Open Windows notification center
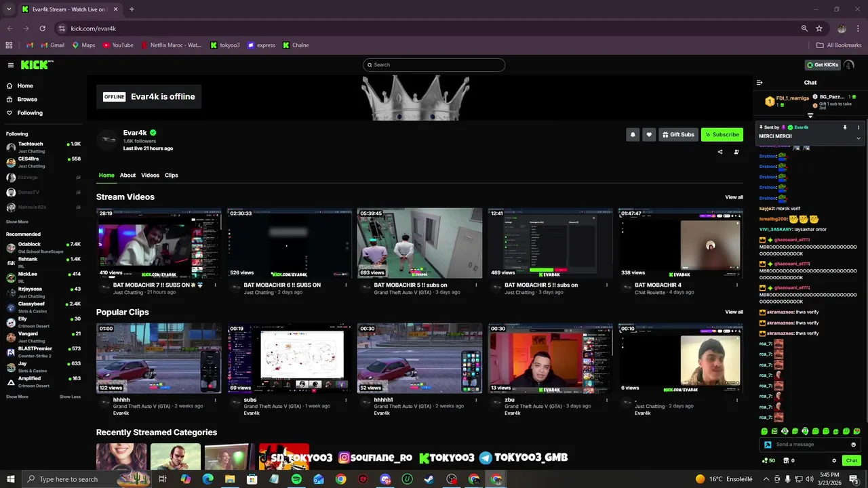Viewport: 868px width, 488px height. point(854,479)
